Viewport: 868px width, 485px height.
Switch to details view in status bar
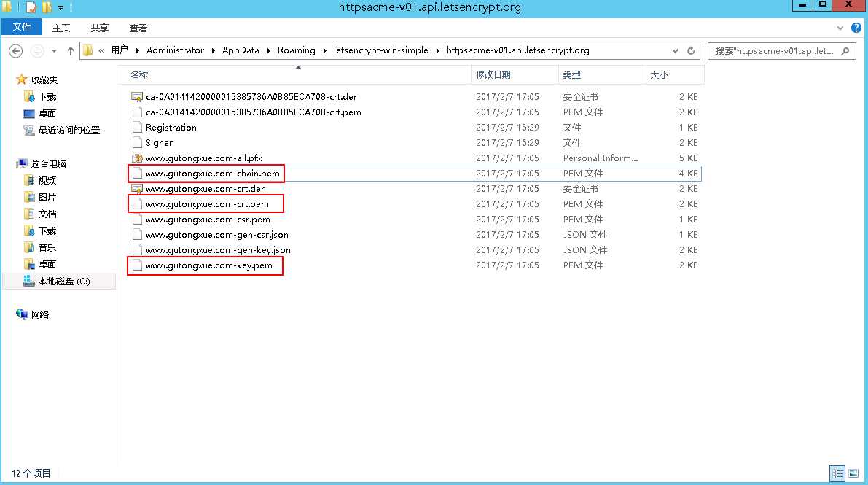click(x=837, y=474)
